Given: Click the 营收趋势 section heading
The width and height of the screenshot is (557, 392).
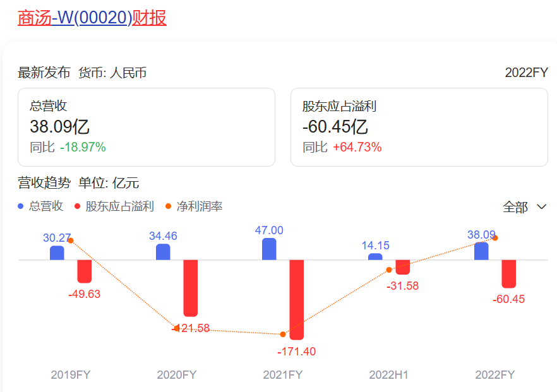Looking at the screenshot, I should tap(44, 183).
